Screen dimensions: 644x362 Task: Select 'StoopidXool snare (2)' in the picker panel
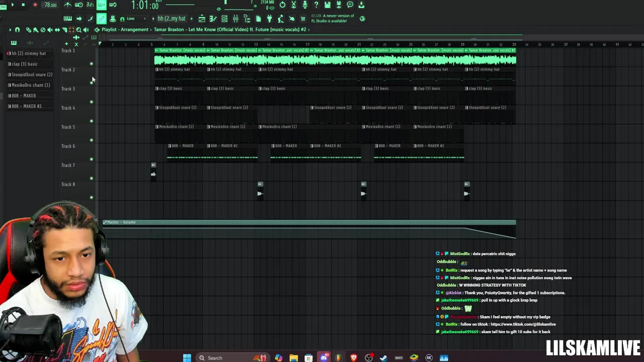click(30, 74)
